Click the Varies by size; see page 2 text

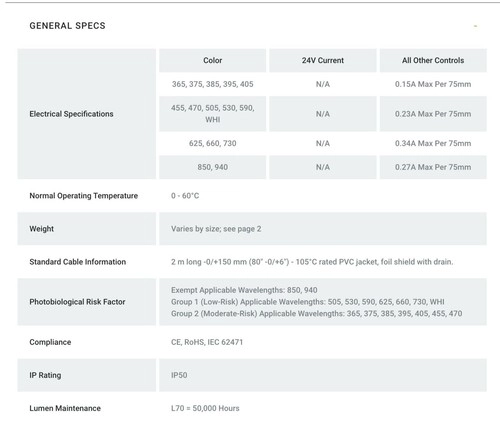[x=216, y=229]
